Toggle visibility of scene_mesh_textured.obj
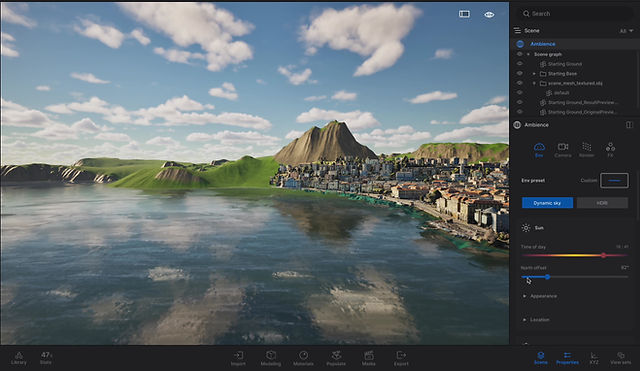This screenshot has height=371, width=640. (x=520, y=83)
